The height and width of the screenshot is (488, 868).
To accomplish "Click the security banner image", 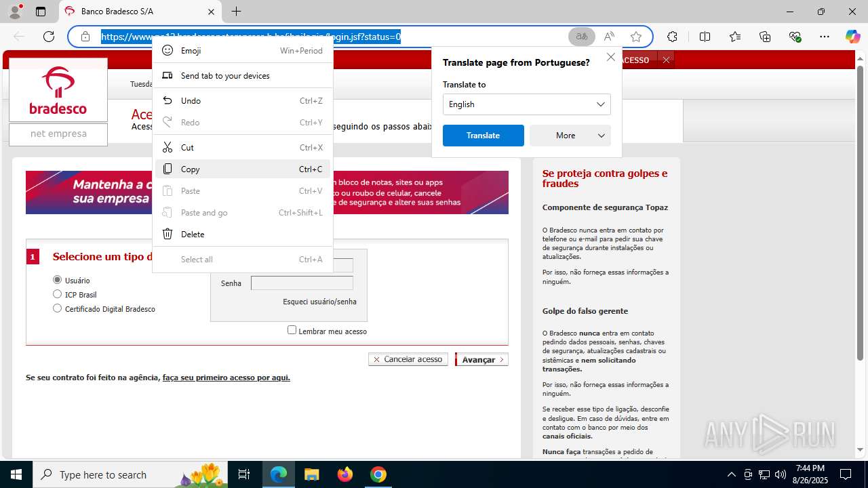I will (267, 192).
